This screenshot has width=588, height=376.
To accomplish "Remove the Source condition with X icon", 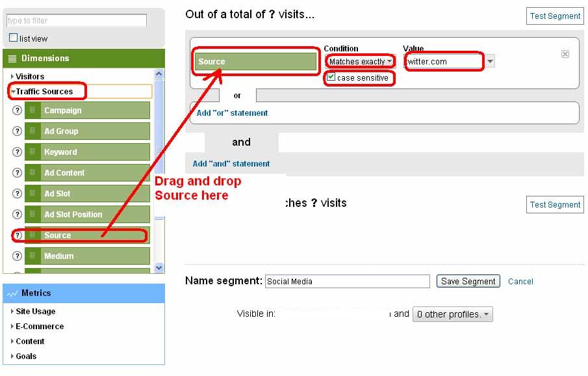I will 565,54.
